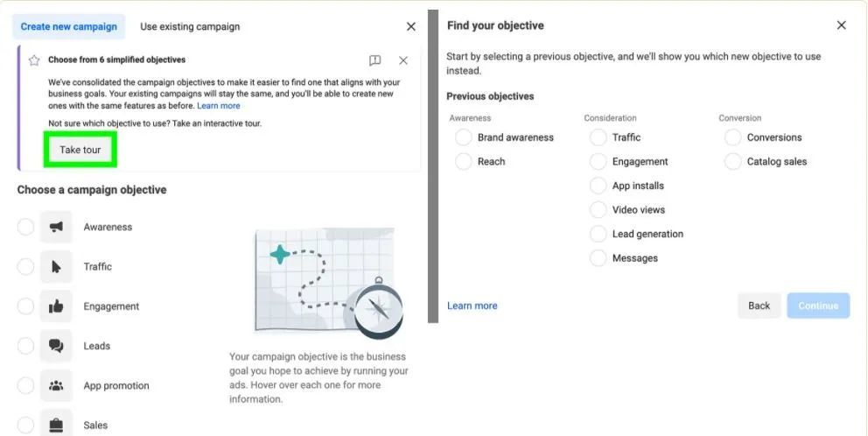Click the Leads chat bubbles icon

(x=56, y=346)
